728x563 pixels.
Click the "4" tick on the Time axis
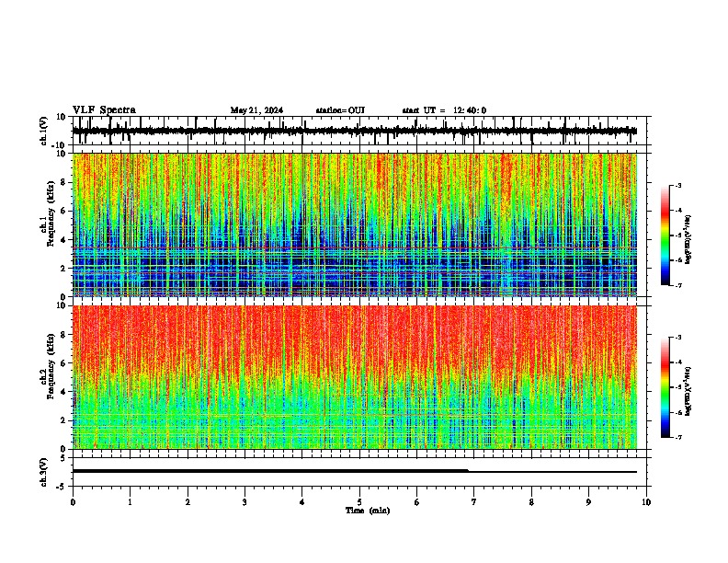coord(302,502)
